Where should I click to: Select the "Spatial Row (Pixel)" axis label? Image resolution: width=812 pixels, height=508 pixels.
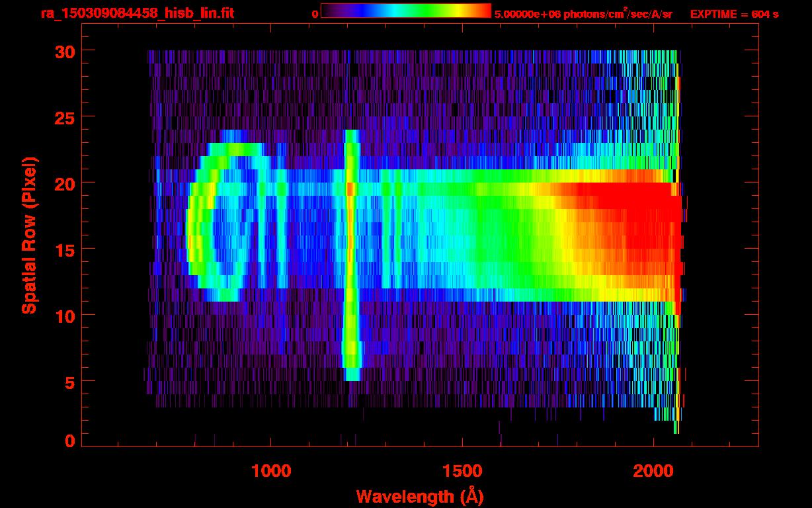click(x=29, y=235)
